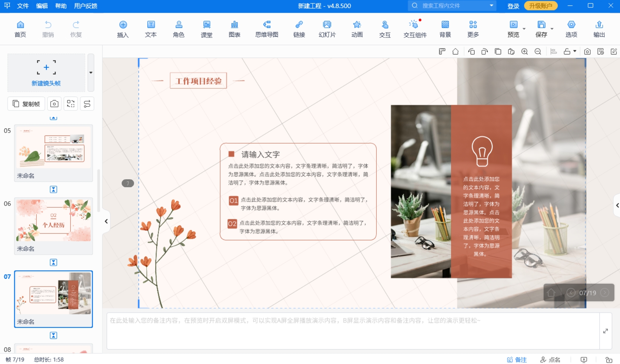Click the transition icon below frame 06
Screen dimensions: 620x364
53,262
